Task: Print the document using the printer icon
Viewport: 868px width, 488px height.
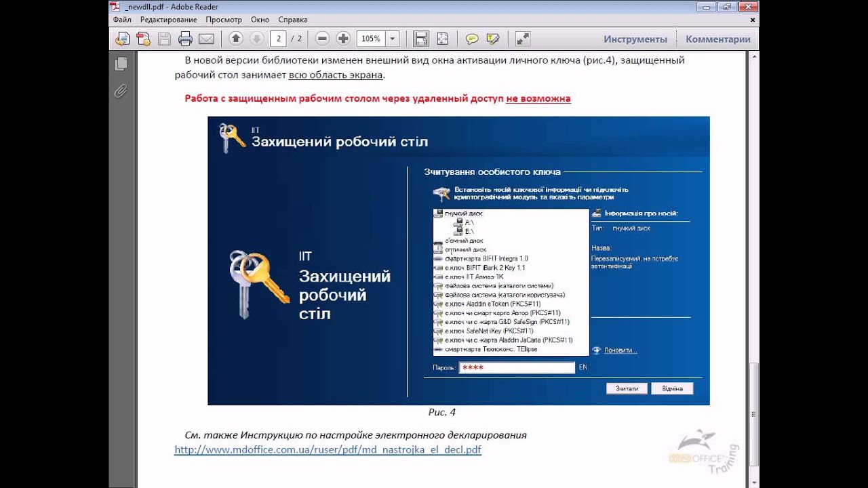Action: pos(185,39)
